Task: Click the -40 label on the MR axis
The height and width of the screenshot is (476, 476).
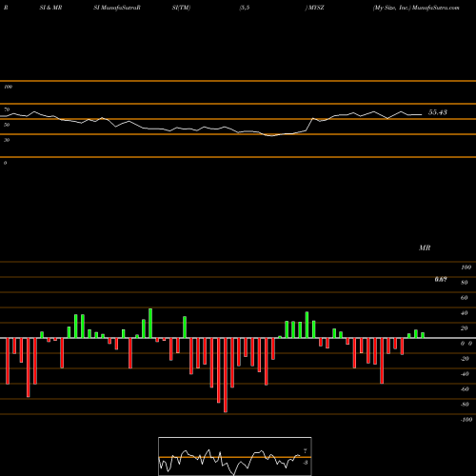Action: (465, 374)
